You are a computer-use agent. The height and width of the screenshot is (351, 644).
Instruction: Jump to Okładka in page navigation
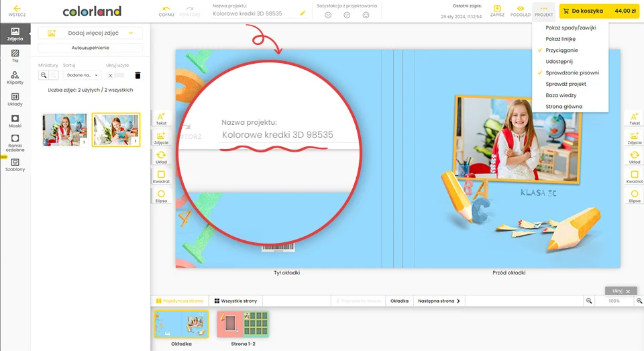(x=399, y=301)
